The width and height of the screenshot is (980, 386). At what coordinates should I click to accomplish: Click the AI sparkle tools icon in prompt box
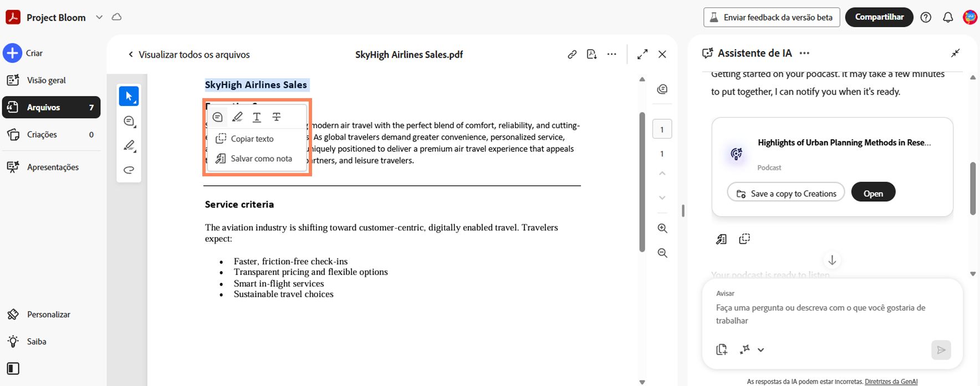(x=745, y=350)
